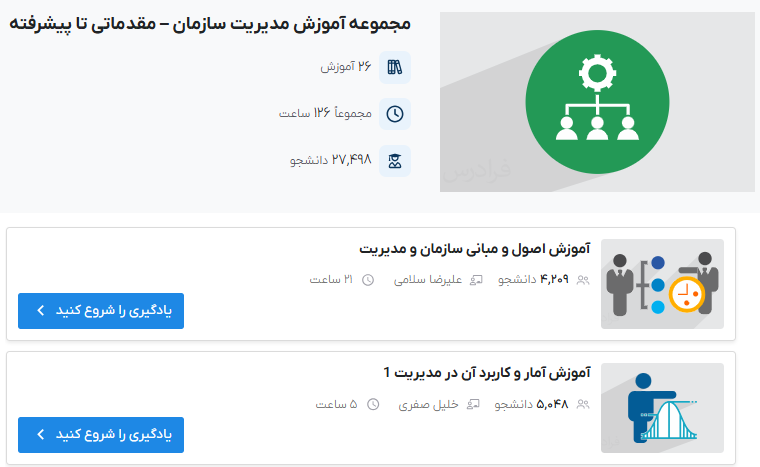The width and height of the screenshot is (760, 467).
Task: Click the instructor icon beside علیرضا سلامی
Action: 476,280
